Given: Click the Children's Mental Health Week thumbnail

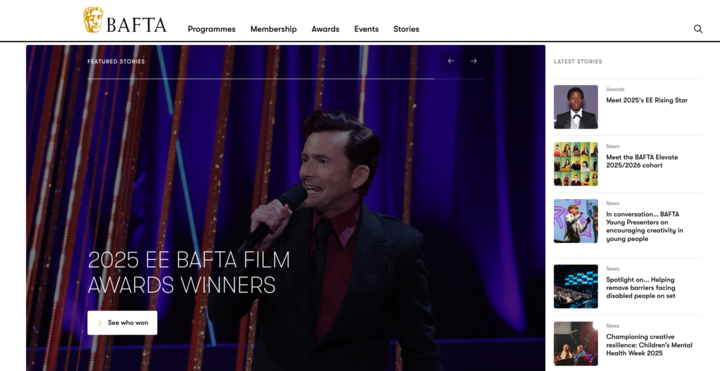Looking at the screenshot, I should click(x=576, y=343).
